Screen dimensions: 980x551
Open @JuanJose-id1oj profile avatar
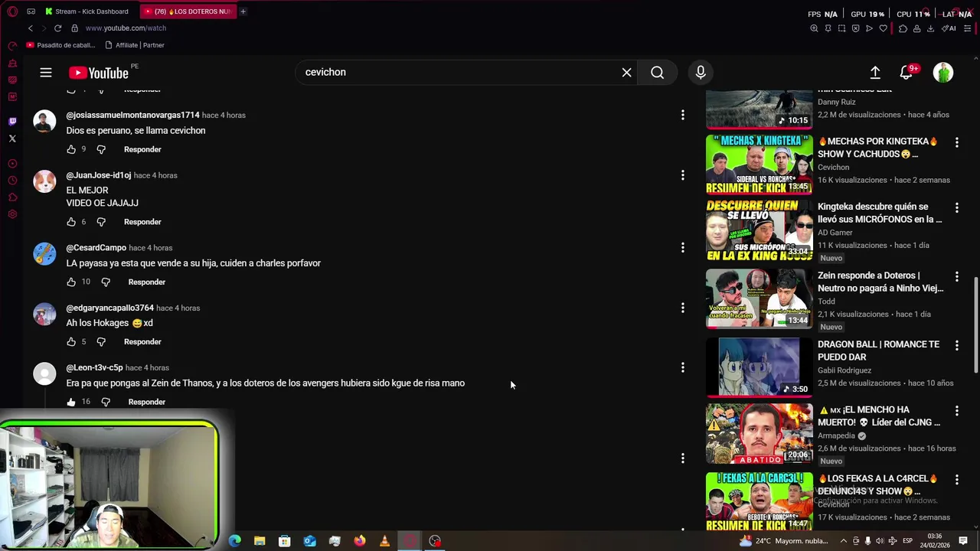click(44, 181)
